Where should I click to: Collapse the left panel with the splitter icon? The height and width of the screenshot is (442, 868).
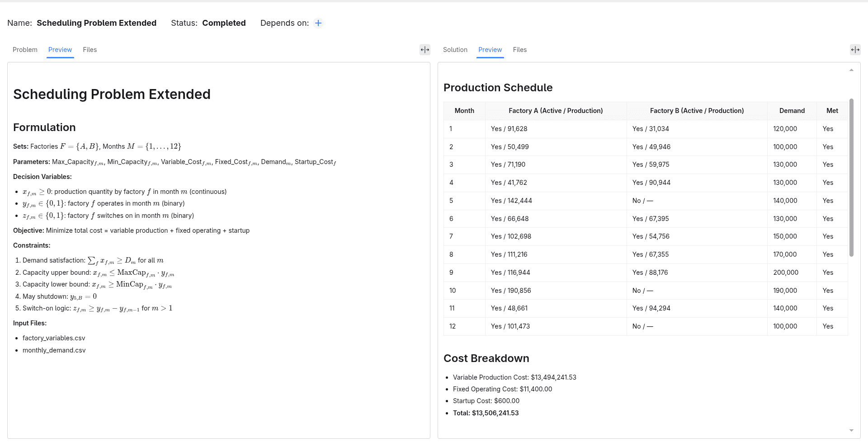pyautogui.click(x=425, y=50)
